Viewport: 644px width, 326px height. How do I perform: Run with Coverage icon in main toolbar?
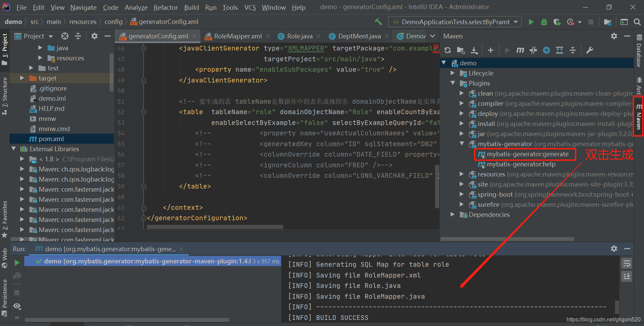[x=557, y=22]
